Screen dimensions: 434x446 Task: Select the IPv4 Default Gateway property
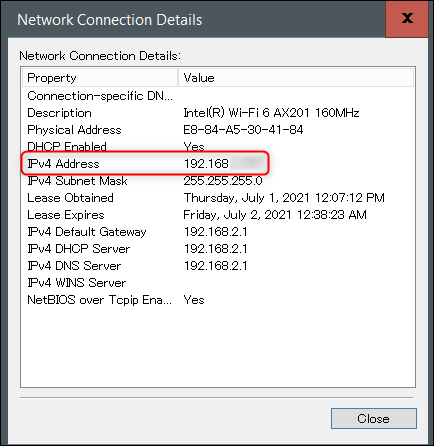pyautogui.click(x=87, y=232)
